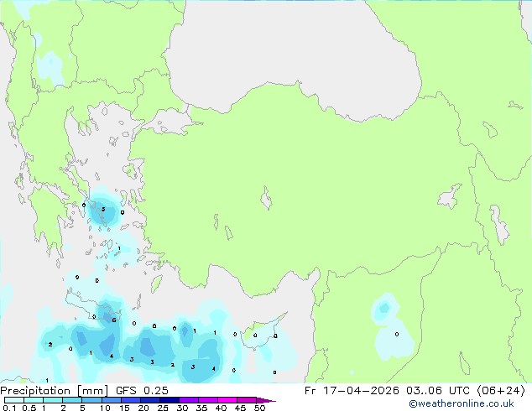Select the 40–45 mm magenta legend swatch

pos(227,400)
